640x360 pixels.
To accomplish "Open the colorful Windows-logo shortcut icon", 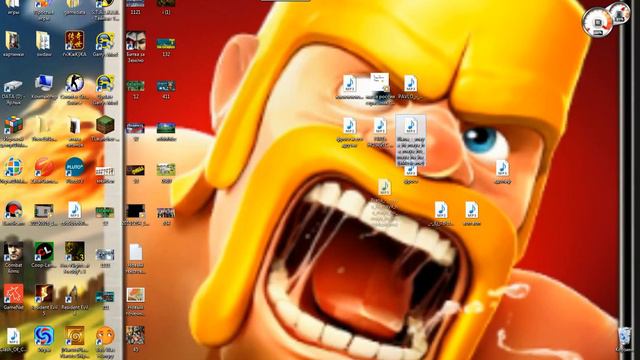I will (13, 168).
